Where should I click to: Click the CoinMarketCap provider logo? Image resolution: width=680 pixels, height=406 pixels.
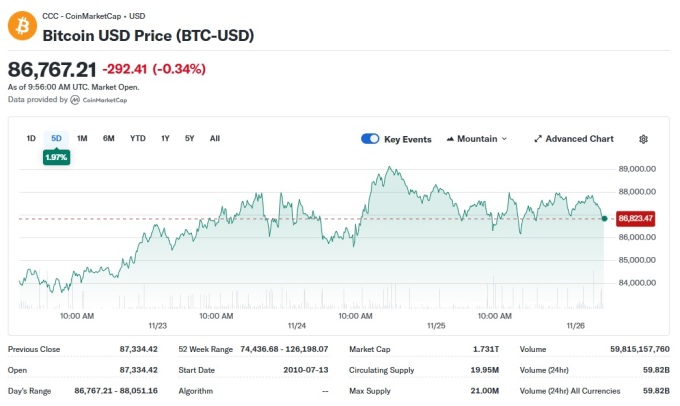(75, 100)
